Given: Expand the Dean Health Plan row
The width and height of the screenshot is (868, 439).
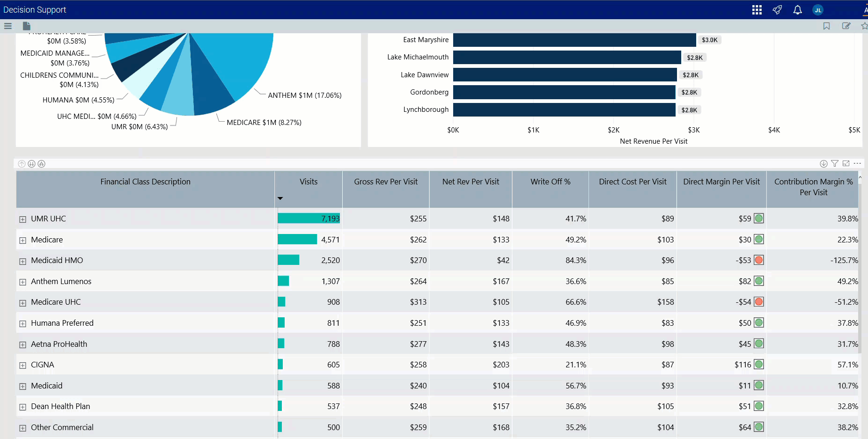Looking at the screenshot, I should click(x=22, y=407).
